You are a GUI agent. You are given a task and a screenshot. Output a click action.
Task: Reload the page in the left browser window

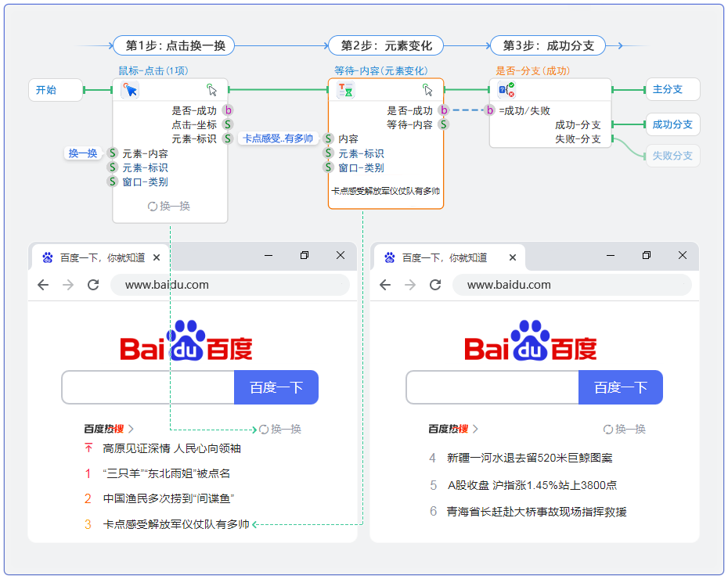[93, 285]
